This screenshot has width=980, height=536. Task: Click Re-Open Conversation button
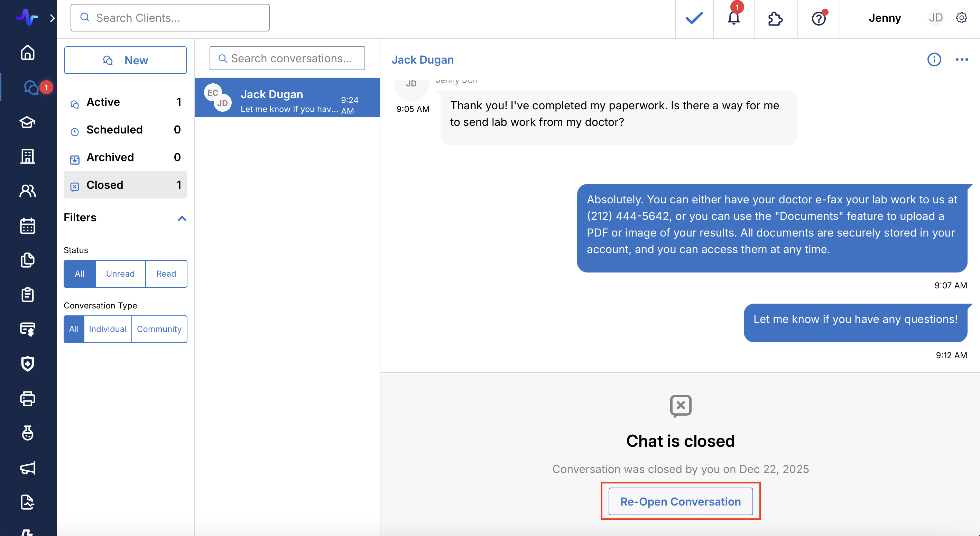[680, 501]
